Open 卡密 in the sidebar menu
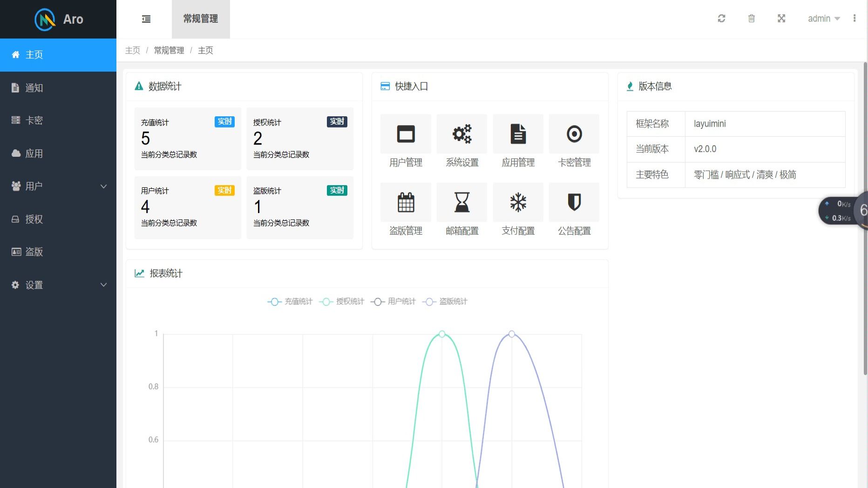This screenshot has height=488, width=868. (x=58, y=120)
